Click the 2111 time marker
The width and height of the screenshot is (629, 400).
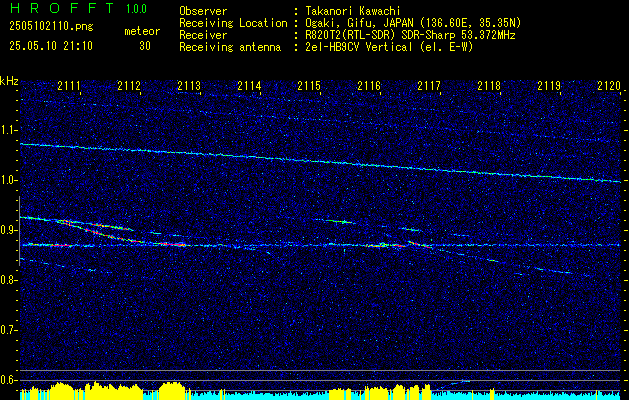click(69, 86)
